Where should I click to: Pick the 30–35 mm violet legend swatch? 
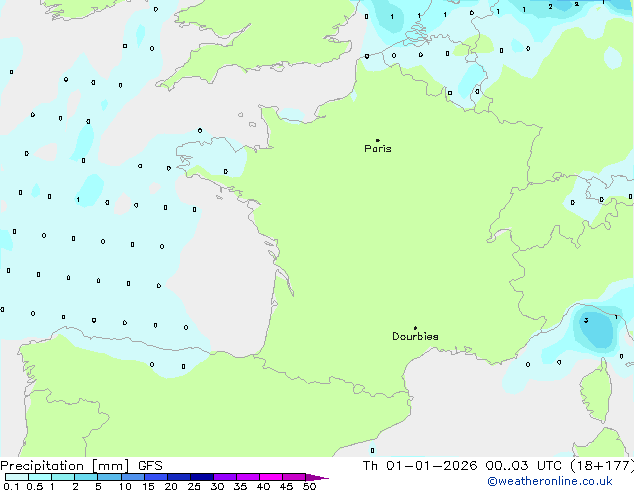pos(225,477)
